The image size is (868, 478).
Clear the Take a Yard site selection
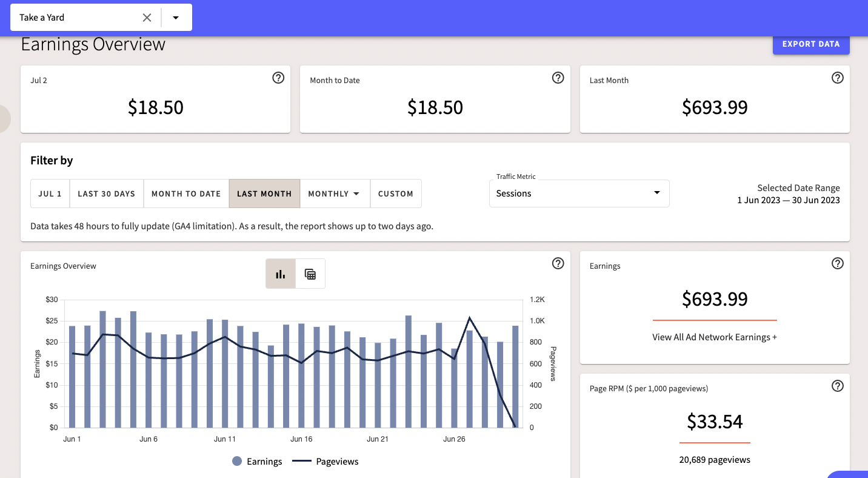click(x=147, y=18)
